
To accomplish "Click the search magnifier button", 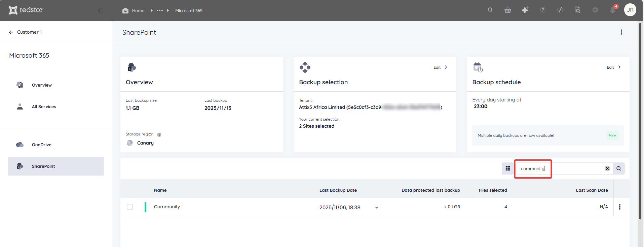I will (619, 168).
